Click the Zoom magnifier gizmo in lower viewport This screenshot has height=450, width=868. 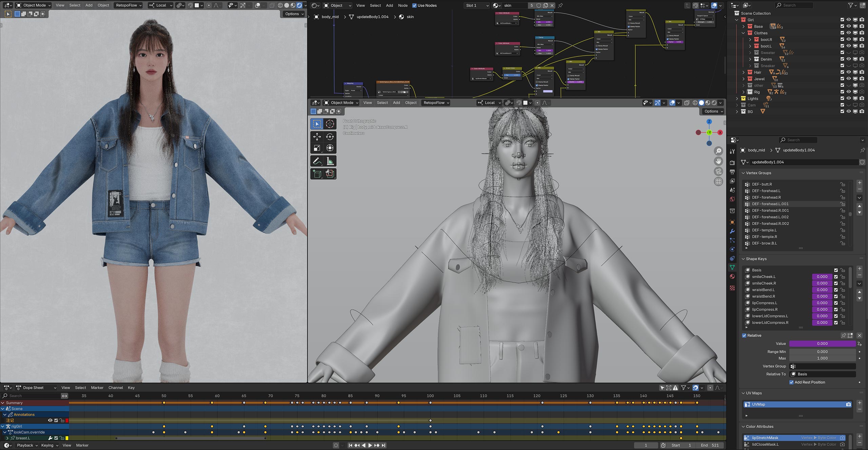pos(718,151)
